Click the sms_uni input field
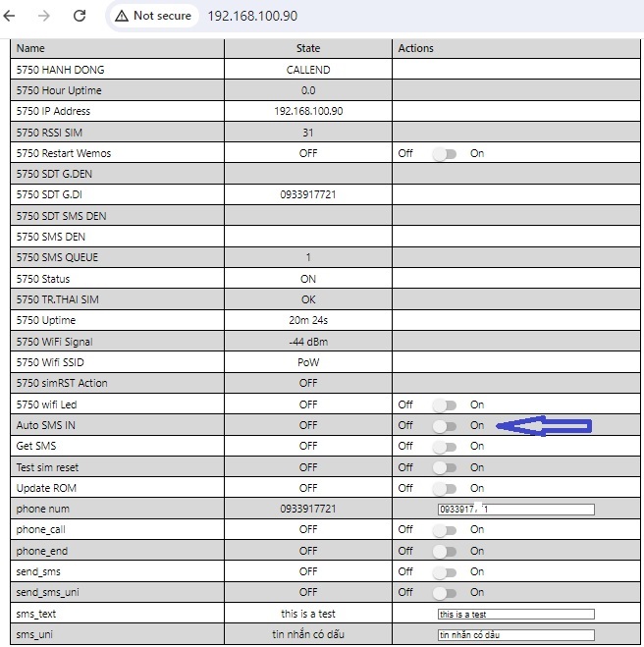Image resolution: width=644 pixels, height=647 pixels. 515,634
